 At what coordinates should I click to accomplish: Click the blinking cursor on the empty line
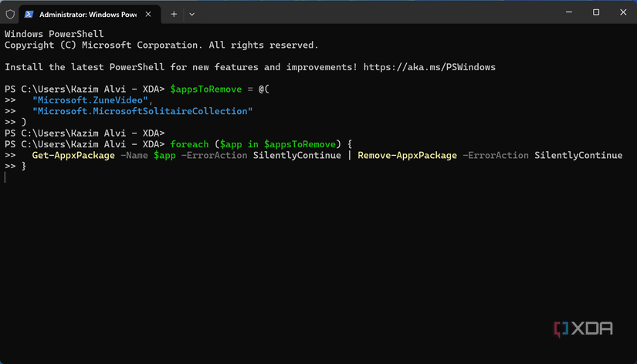click(5, 178)
